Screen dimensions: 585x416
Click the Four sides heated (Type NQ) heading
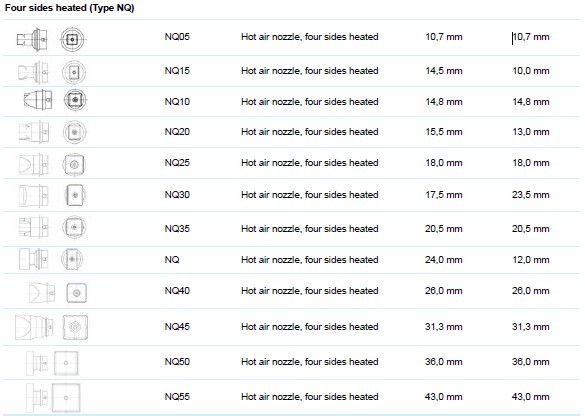point(69,8)
